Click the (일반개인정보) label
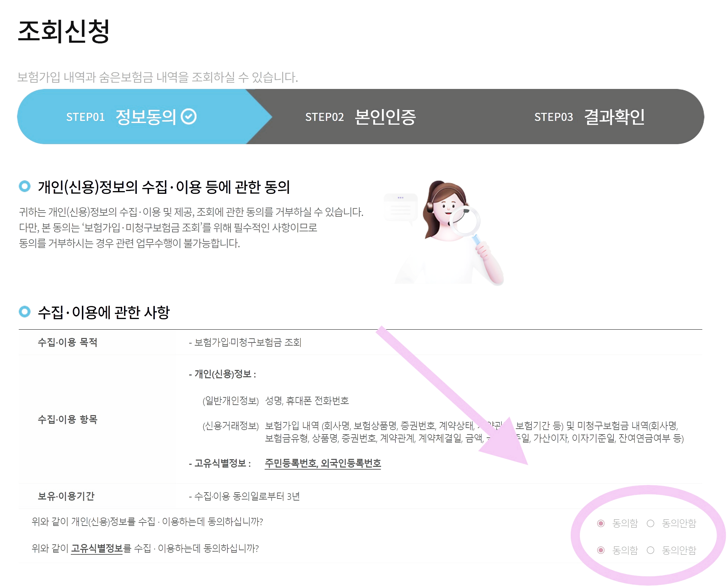Image resolution: width=728 pixels, height=586 pixels. pos(231,401)
